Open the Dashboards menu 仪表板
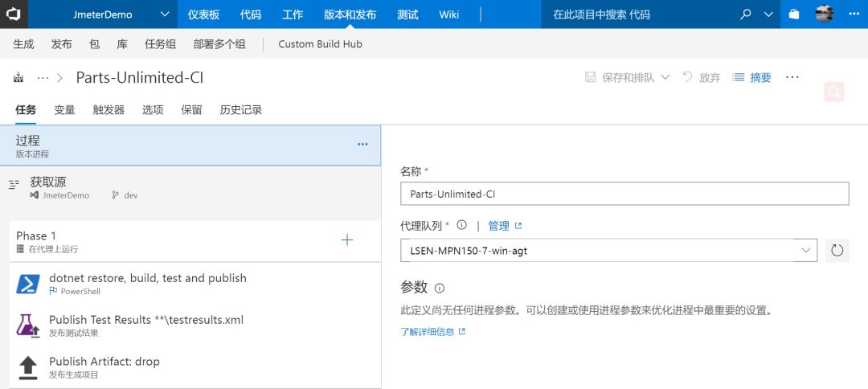 [x=203, y=14]
